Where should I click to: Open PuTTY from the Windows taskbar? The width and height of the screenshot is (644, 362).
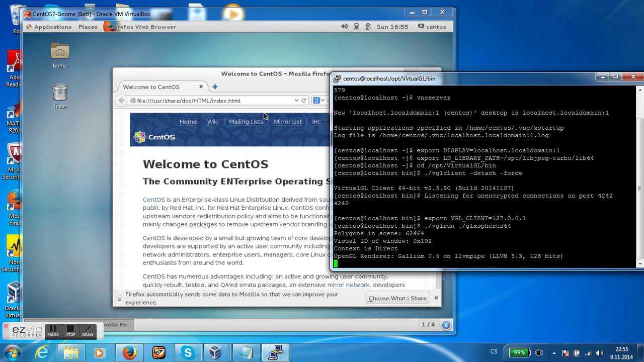pyautogui.click(x=276, y=352)
